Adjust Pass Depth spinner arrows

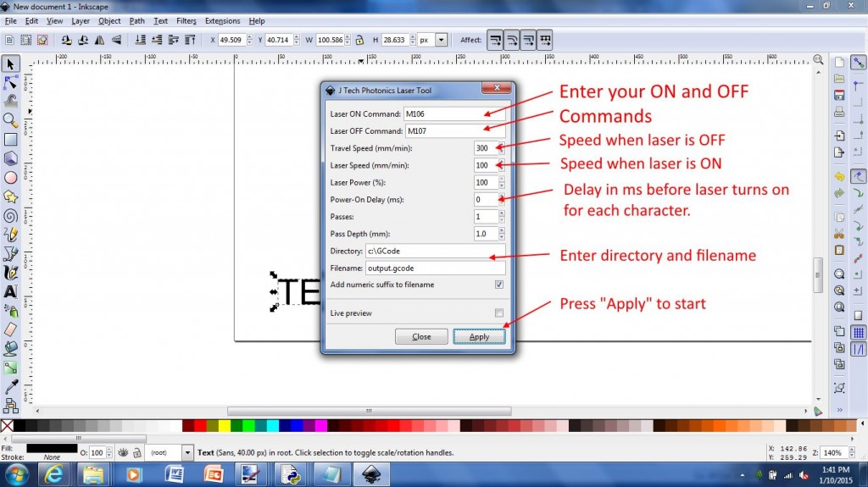point(502,234)
